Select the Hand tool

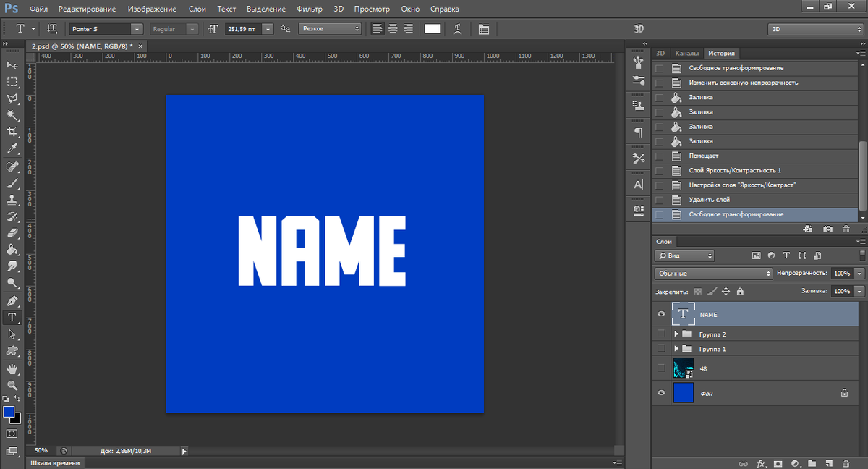click(x=12, y=369)
